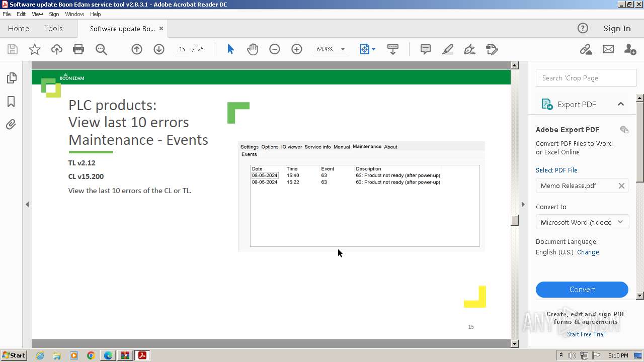The width and height of the screenshot is (644, 362).
Task: Select the arrow selection tool
Action: pos(230,49)
